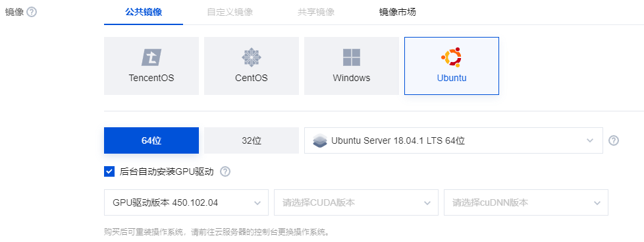Open the 请选择CUDA版本 dropdown

(356, 202)
